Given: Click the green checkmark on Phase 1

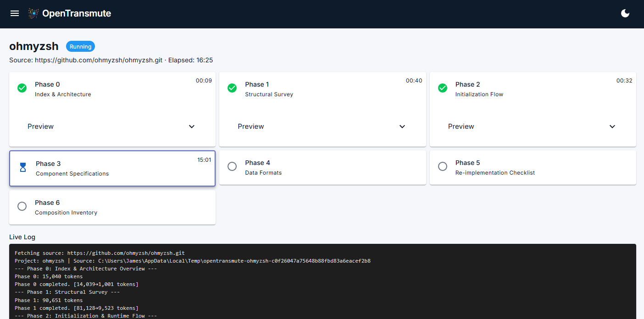Looking at the screenshot, I should 232,88.
